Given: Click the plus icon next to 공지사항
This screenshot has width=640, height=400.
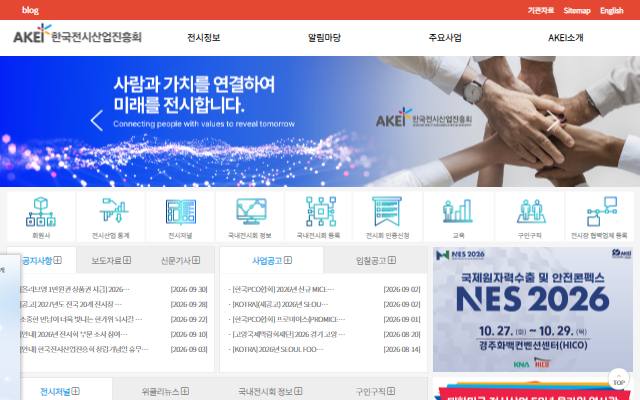Looking at the screenshot, I should 58,260.
